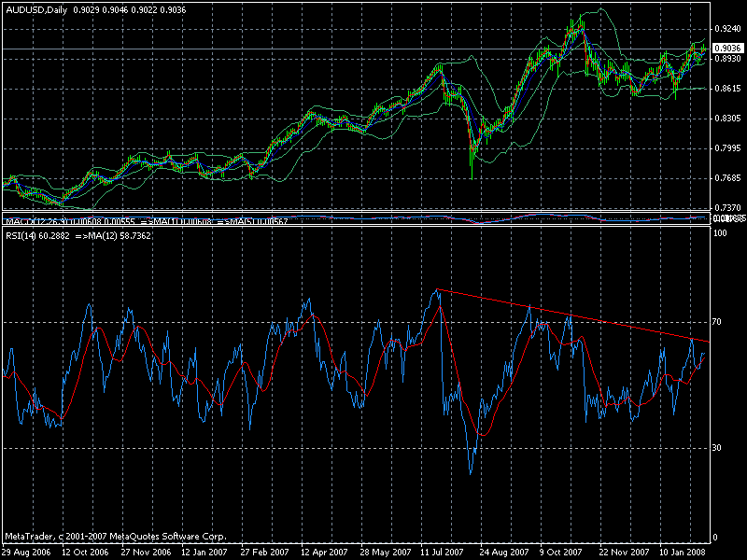Screen dimensions: 747x560
Task: Click the 0.9240 price scale label
Action: (728, 29)
